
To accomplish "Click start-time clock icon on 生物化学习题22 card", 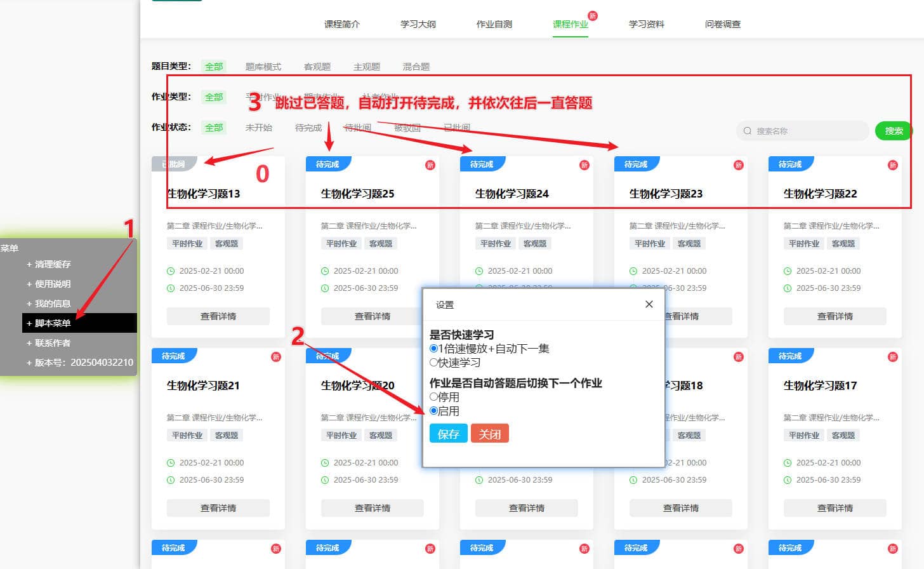I will click(x=788, y=271).
